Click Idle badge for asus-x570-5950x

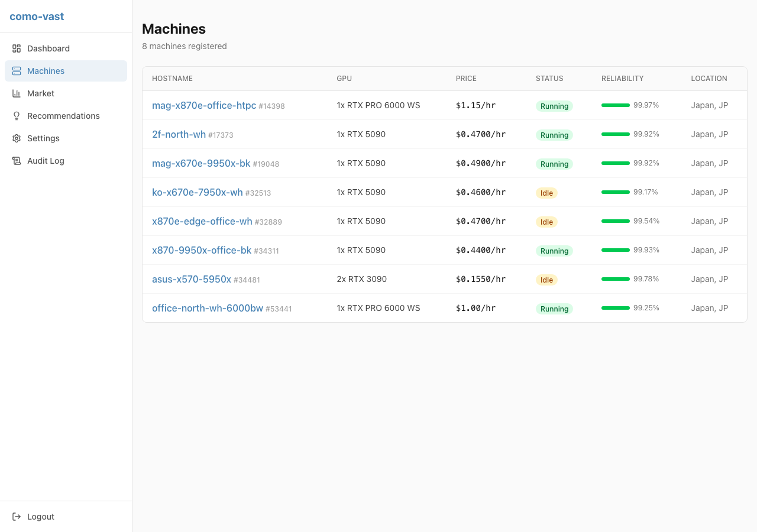coord(546,280)
